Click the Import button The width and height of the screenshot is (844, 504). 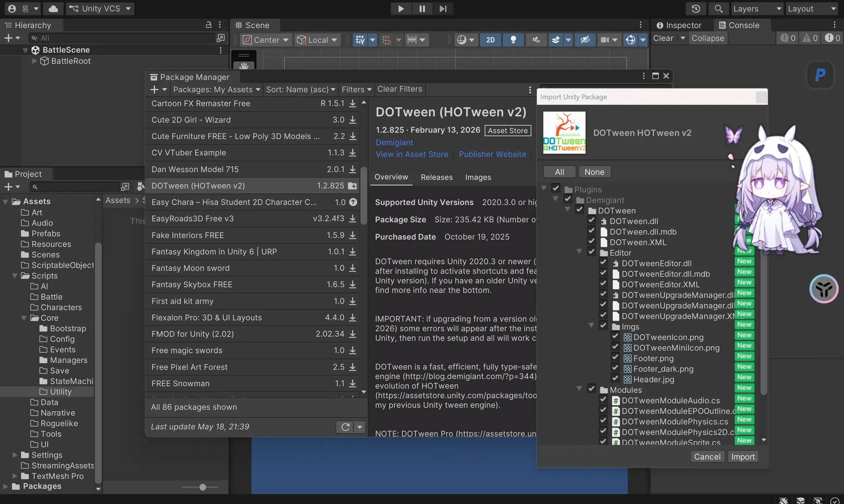pos(743,457)
